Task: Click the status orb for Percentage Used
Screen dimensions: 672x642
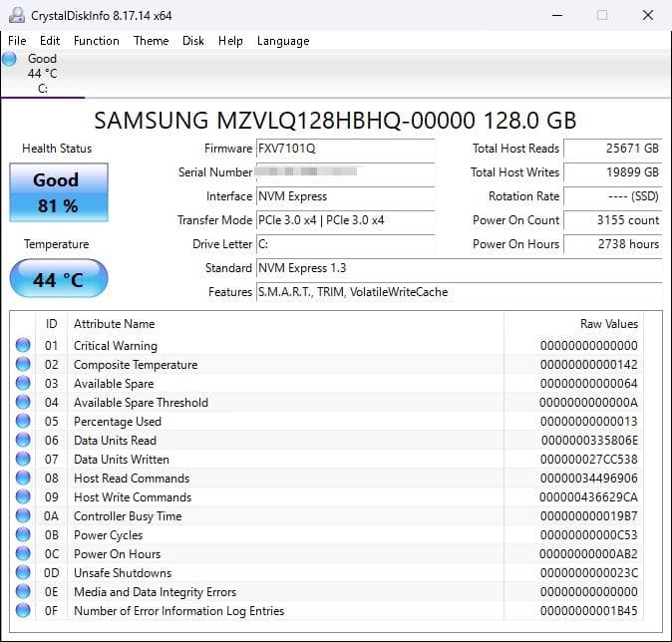Action: 23,422
